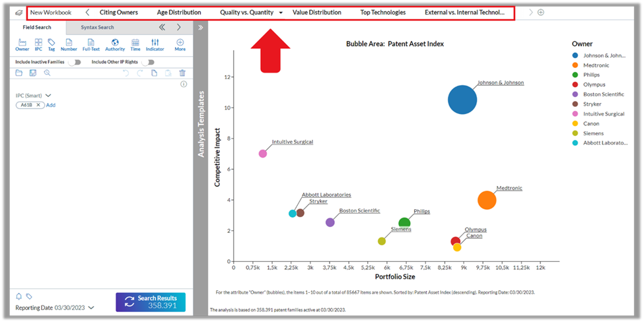Open search history magnifier icon
The width and height of the screenshot is (644, 322).
coord(47,73)
